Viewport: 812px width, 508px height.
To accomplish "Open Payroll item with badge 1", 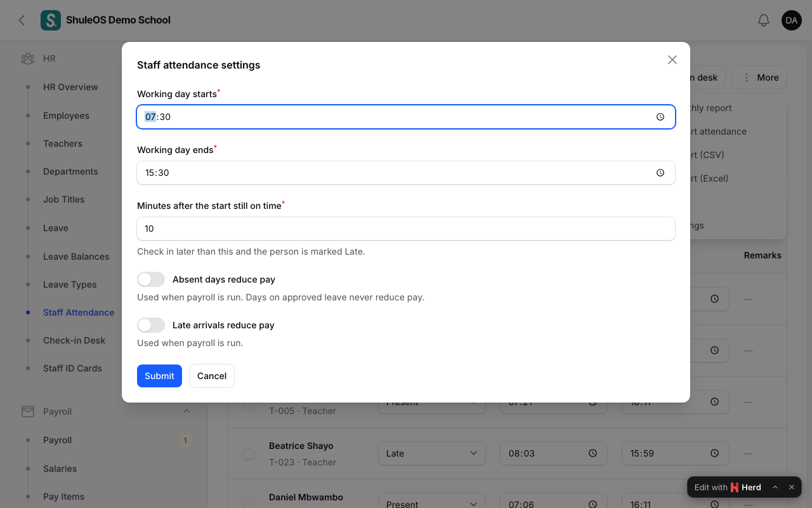I will (57, 440).
